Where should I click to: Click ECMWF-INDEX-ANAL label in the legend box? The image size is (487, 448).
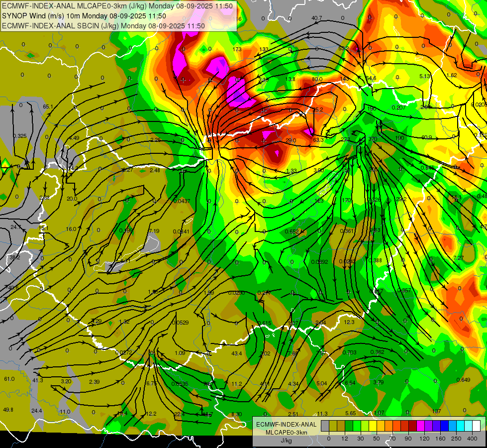[286, 425]
